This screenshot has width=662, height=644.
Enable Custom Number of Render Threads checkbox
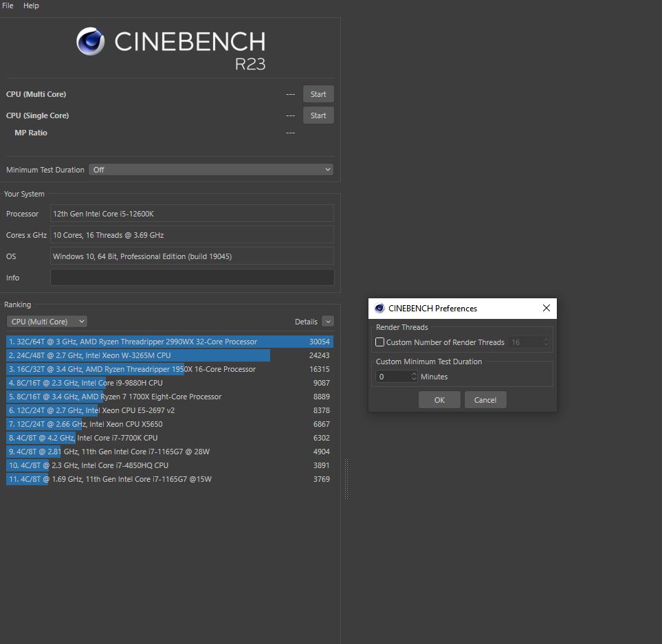(x=379, y=342)
